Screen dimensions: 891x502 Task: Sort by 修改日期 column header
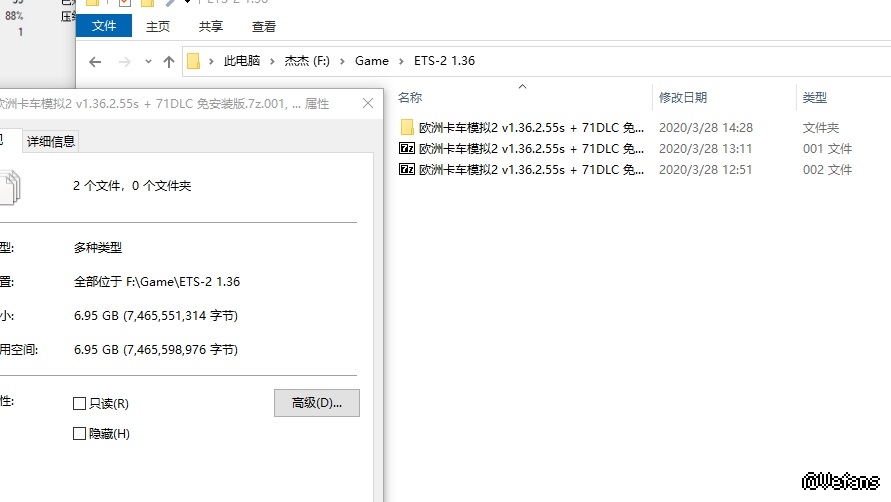pyautogui.click(x=682, y=98)
